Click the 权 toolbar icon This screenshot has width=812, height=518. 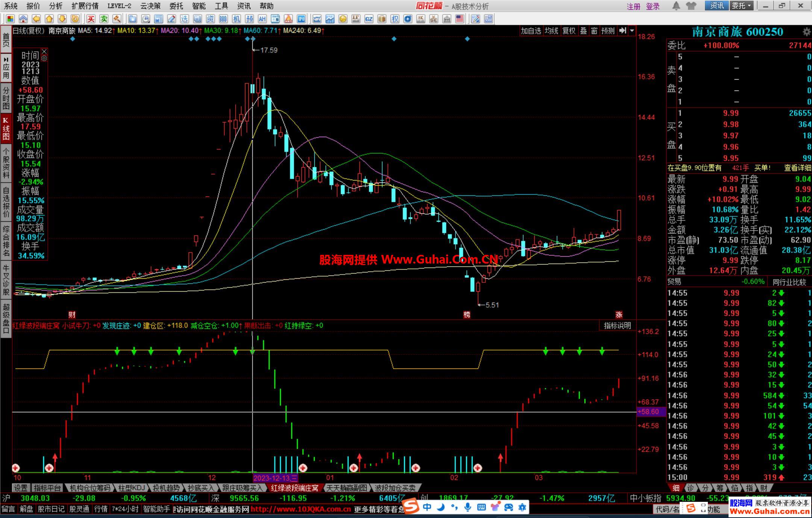pyautogui.click(x=395, y=19)
